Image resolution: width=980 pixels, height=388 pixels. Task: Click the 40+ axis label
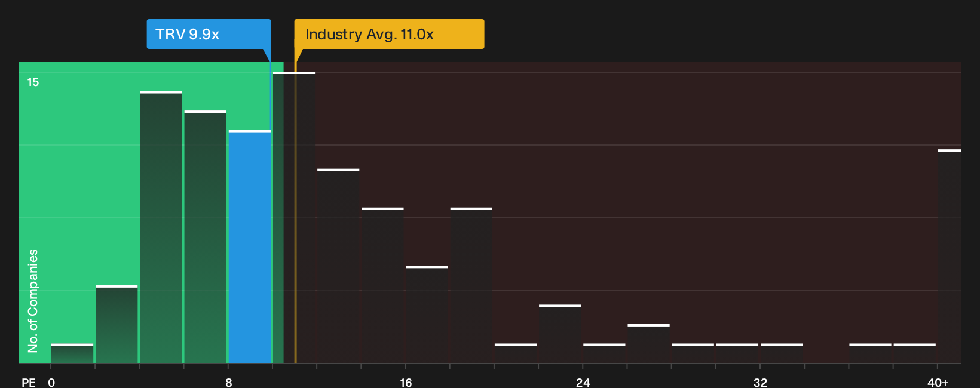[938, 382]
